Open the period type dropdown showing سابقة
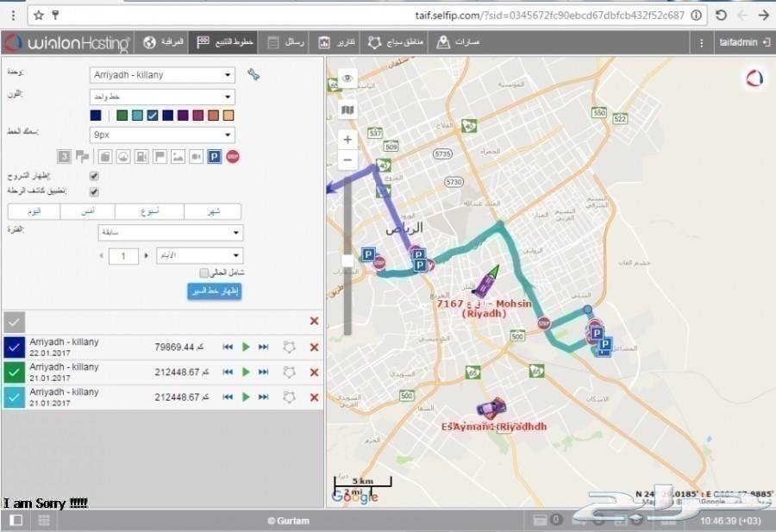Image resolution: width=776 pixels, height=532 pixels. [169, 233]
